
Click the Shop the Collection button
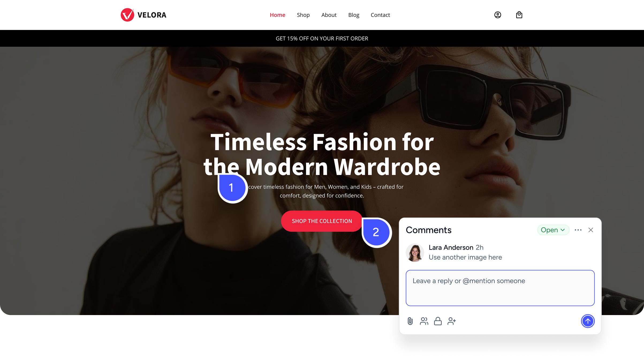[322, 221]
